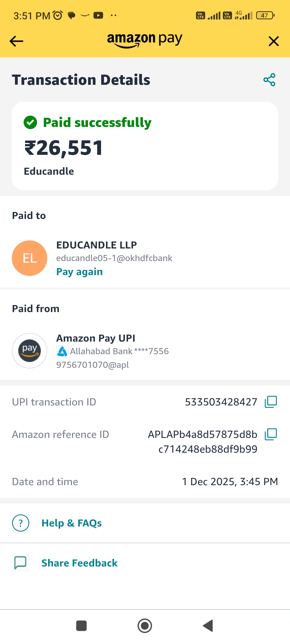Share the transaction details

click(x=269, y=80)
